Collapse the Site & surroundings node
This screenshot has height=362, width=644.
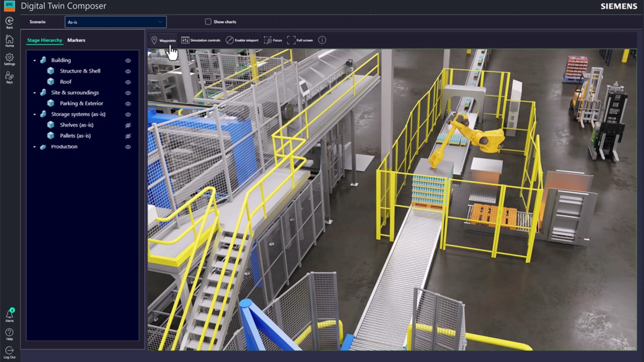coord(35,93)
